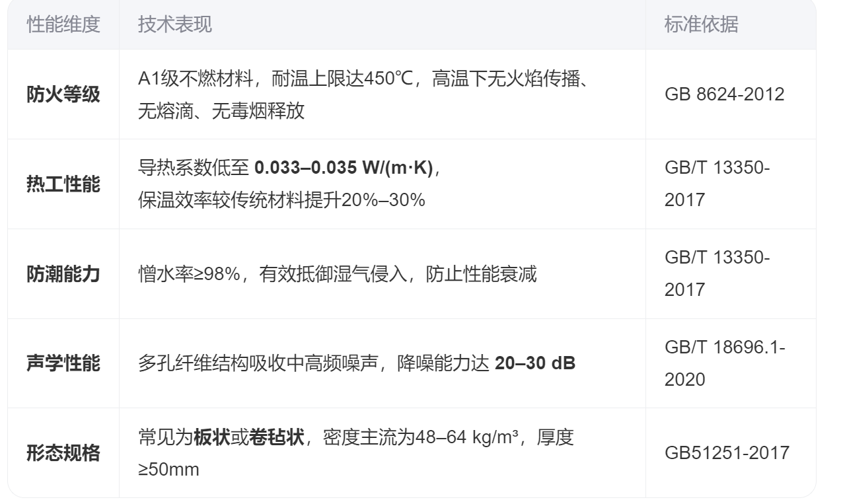Select the 防潮能力 row label

tap(63, 274)
